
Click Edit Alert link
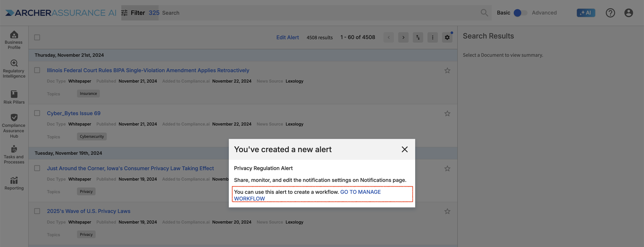[x=287, y=37]
